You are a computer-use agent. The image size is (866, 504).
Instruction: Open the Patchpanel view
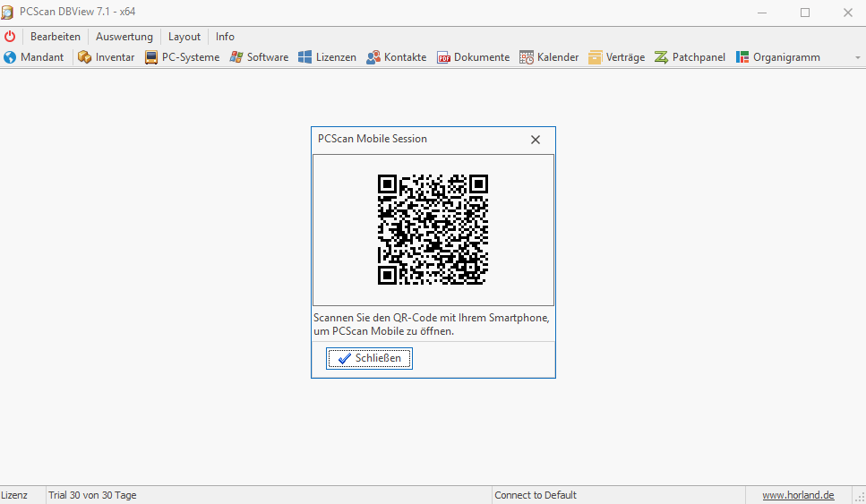tap(690, 57)
